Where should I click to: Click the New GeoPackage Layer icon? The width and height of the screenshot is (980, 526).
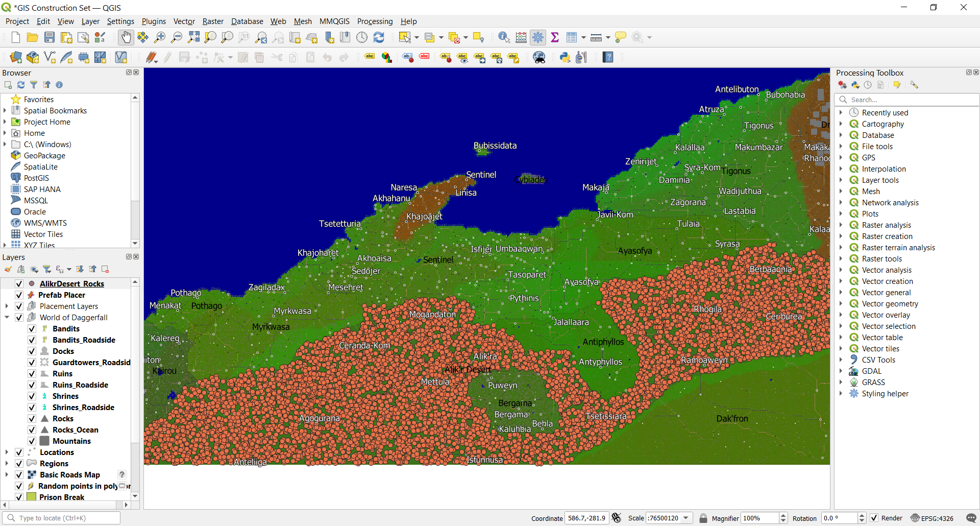tap(33, 57)
